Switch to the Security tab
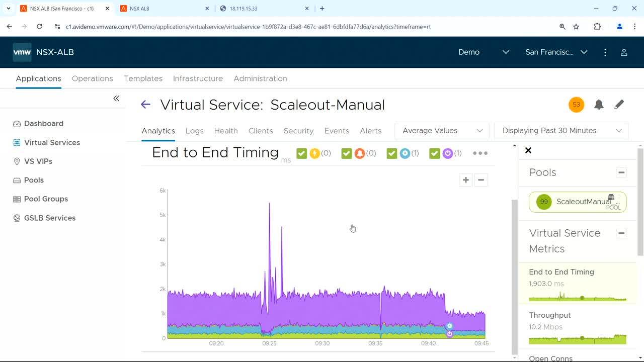The width and height of the screenshot is (644, 362). click(x=298, y=131)
